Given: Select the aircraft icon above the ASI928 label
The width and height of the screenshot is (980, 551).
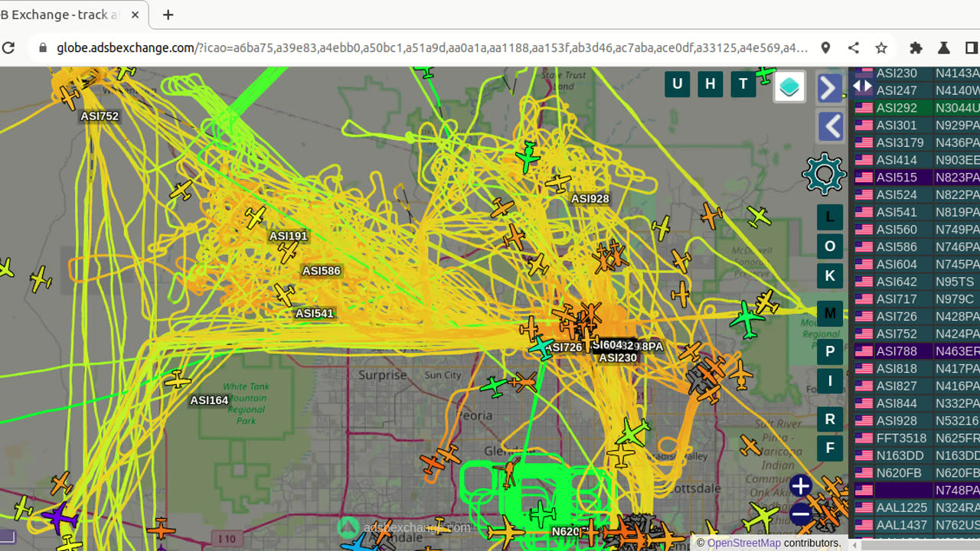Looking at the screenshot, I should pos(558,183).
